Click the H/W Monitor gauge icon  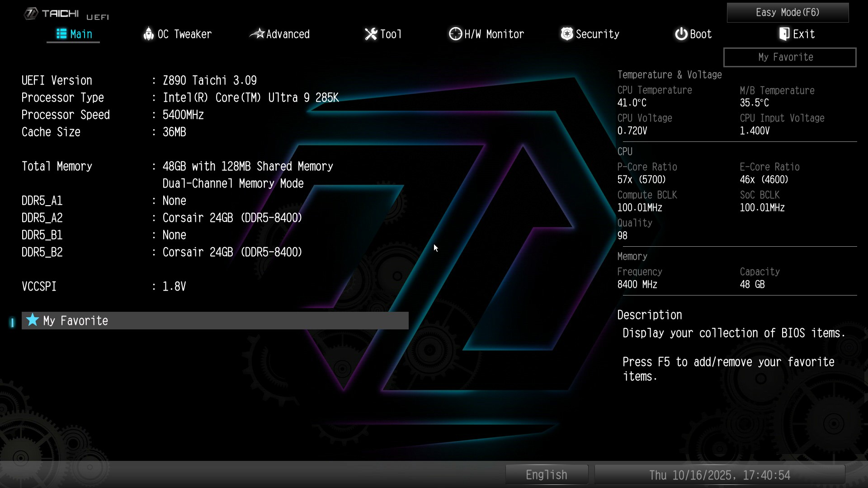[x=455, y=34]
